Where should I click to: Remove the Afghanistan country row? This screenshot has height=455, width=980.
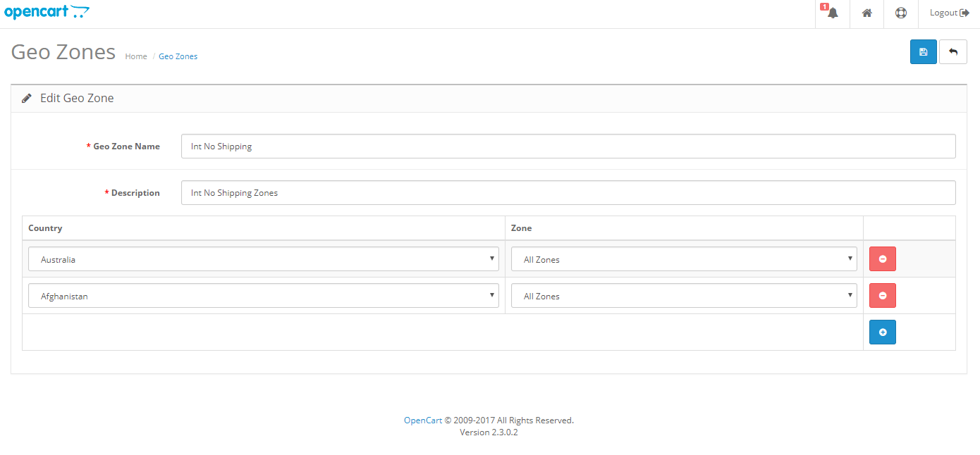coord(883,295)
